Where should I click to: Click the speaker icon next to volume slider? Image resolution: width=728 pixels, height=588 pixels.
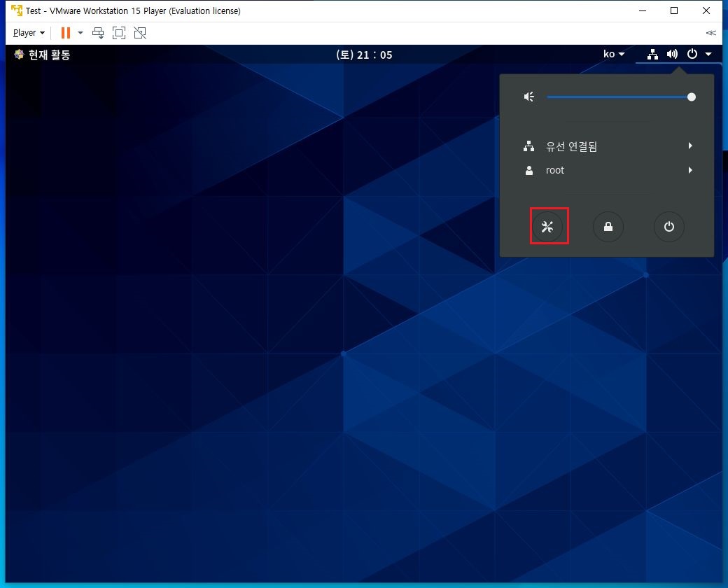click(528, 97)
